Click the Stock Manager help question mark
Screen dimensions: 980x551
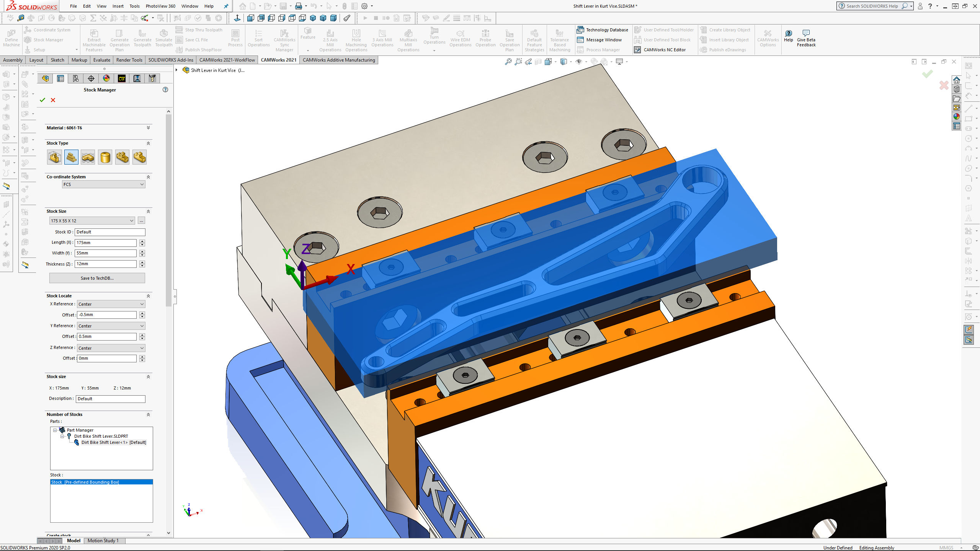click(x=165, y=90)
